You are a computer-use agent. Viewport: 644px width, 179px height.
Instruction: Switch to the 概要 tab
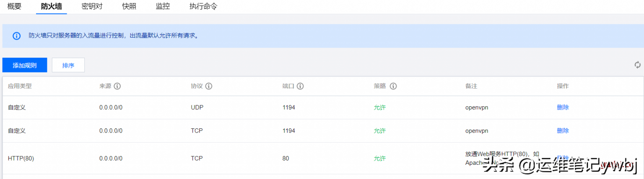(x=14, y=7)
